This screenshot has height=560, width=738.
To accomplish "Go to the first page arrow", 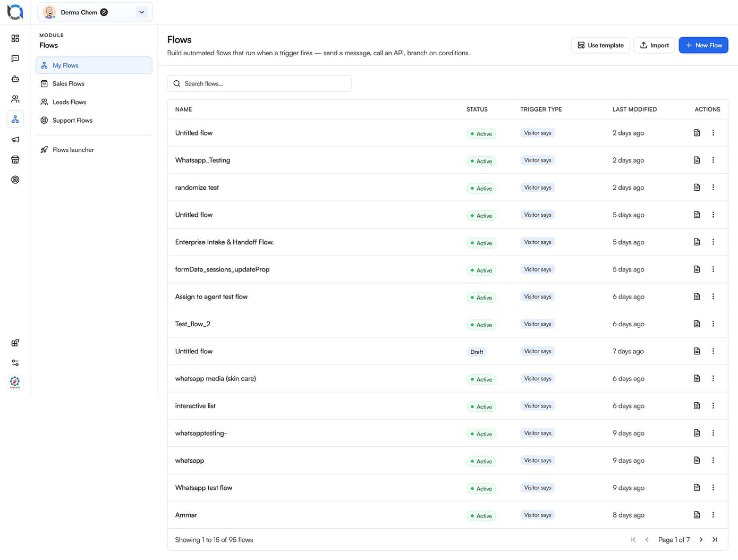I will [633, 540].
